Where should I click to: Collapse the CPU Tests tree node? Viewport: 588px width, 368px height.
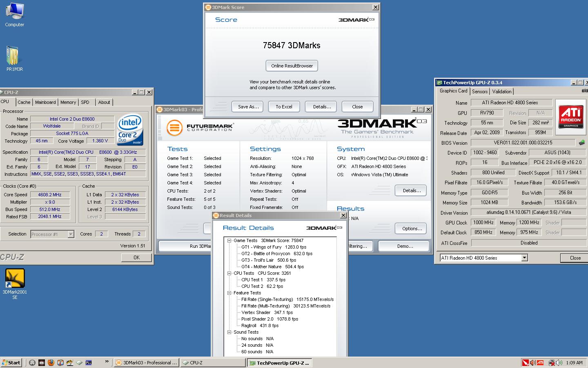coord(229,274)
